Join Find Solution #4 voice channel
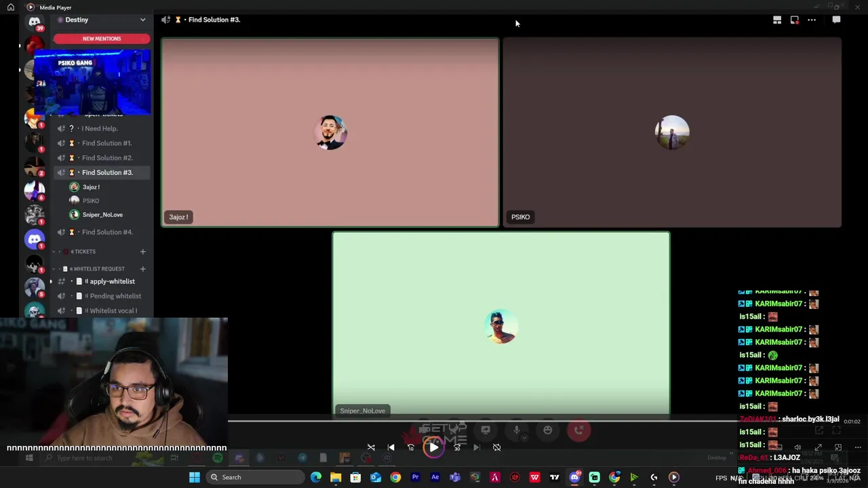 click(x=101, y=232)
